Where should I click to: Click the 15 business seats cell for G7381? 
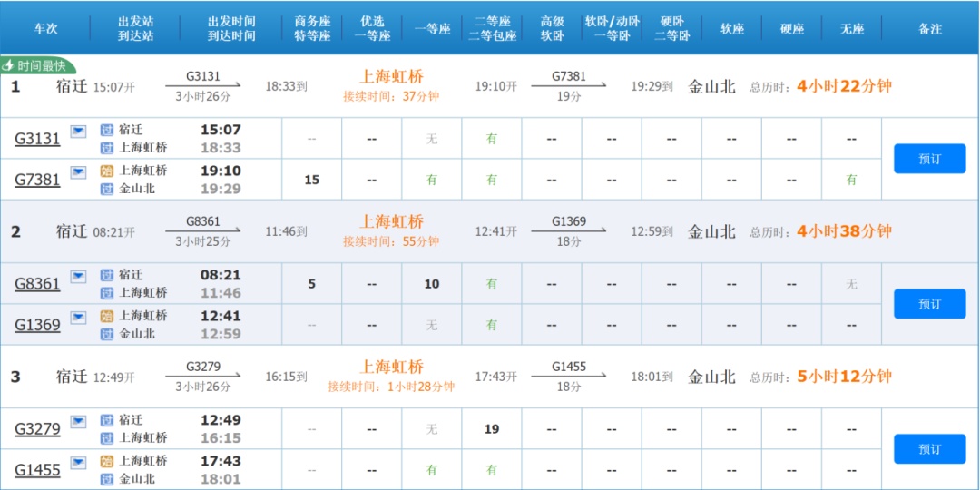[x=311, y=180]
